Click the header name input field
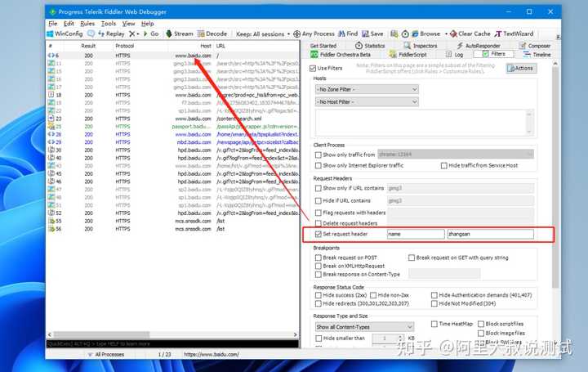 tap(416, 234)
